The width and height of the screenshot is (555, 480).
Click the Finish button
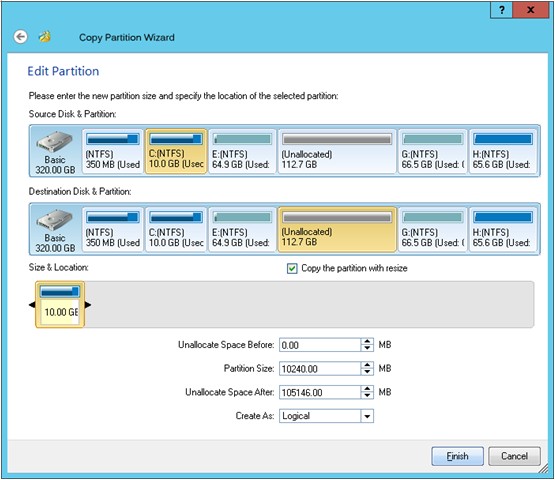click(457, 456)
